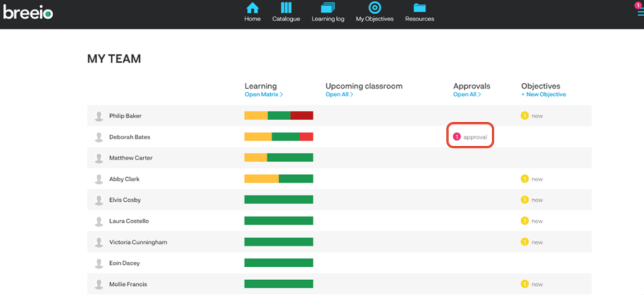Open the Learning log icon
The image size is (644, 295).
pos(328,8)
